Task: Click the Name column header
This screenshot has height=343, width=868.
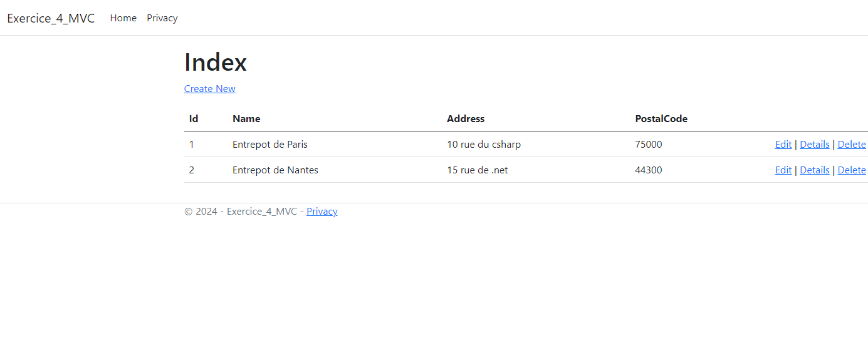Action: (246, 119)
